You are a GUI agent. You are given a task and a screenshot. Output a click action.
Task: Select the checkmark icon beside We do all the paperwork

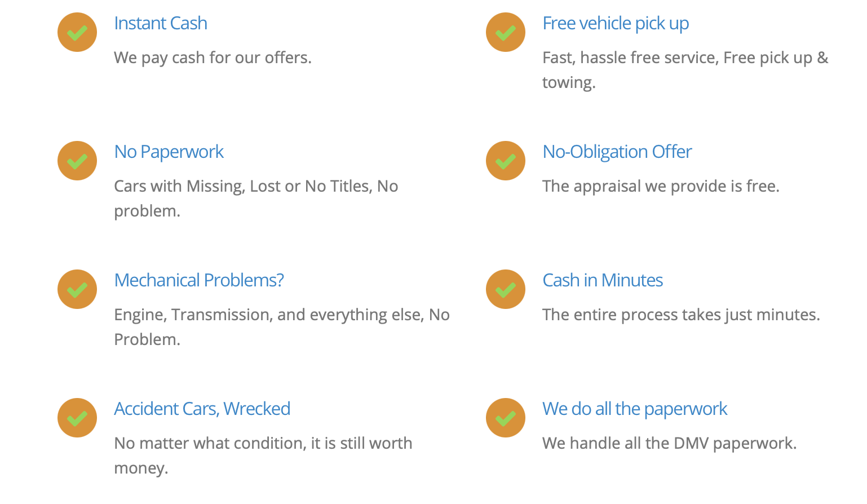point(506,418)
